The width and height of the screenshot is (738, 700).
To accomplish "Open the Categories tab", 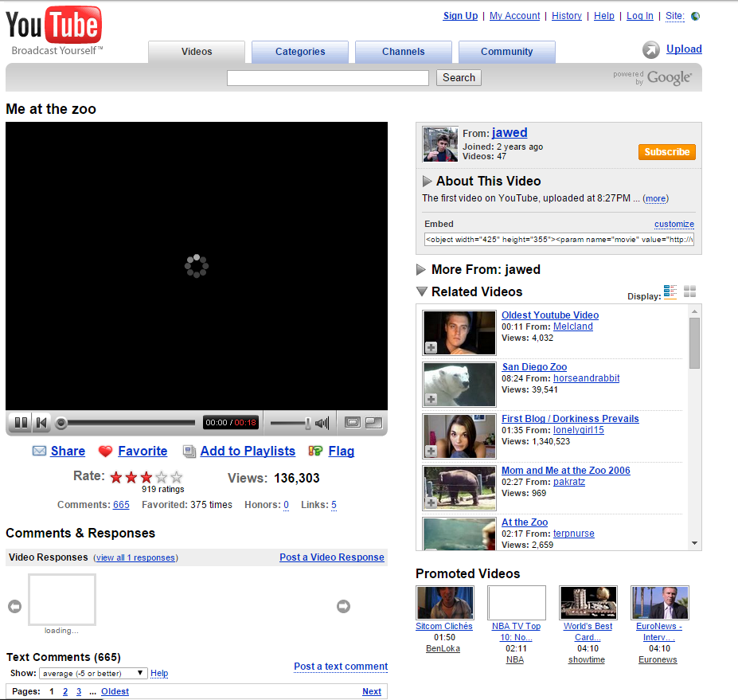I will 300,52.
